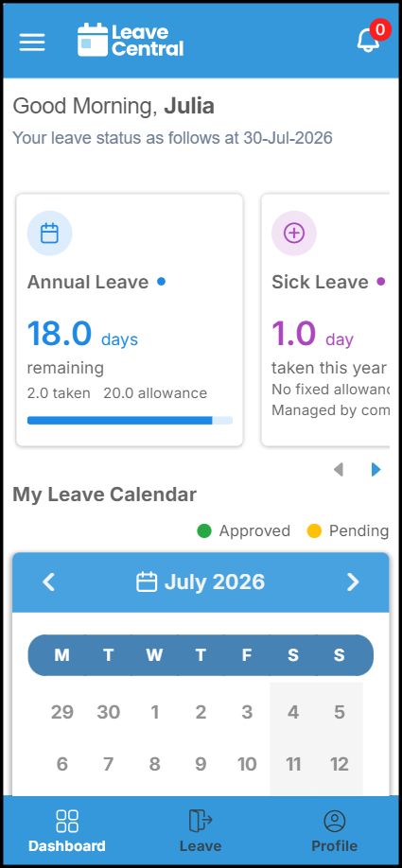402x868 pixels.
Task: Show next leave card with right arrow
Action: (376, 470)
